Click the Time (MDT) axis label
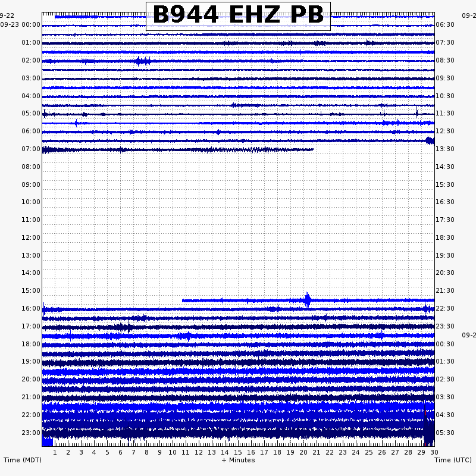This screenshot has width=476, height=476. click(x=23, y=460)
